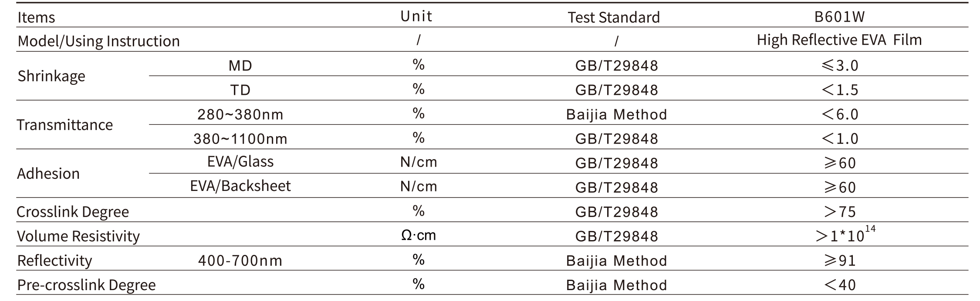This screenshot has height=301, width=980.
Task: Click the 280~380nm wavelength cell
Action: 240,114
